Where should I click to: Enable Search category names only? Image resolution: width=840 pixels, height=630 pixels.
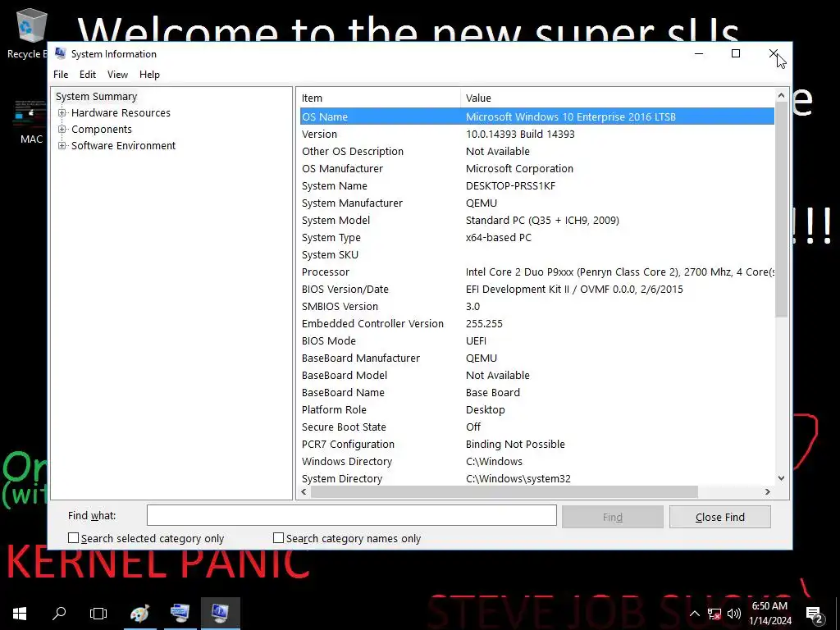pos(278,538)
